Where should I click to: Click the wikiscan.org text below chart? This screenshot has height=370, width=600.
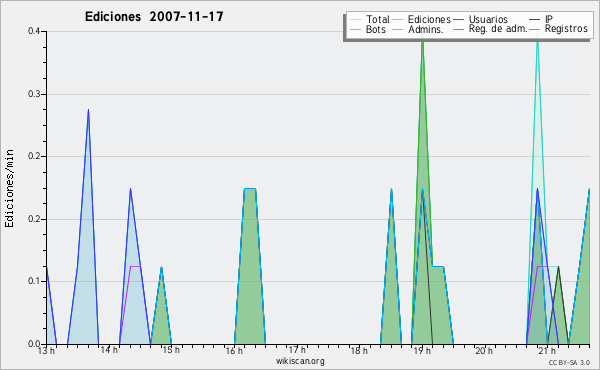300,361
